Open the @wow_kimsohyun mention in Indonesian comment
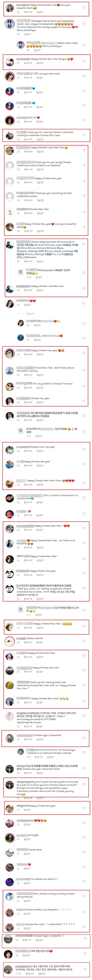The height and width of the screenshot is (980, 92). tap(26, 30)
